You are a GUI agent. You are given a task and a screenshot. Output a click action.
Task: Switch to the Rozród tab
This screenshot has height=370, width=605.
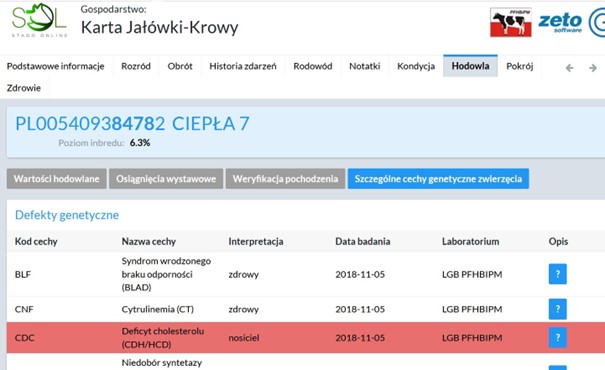click(x=136, y=66)
